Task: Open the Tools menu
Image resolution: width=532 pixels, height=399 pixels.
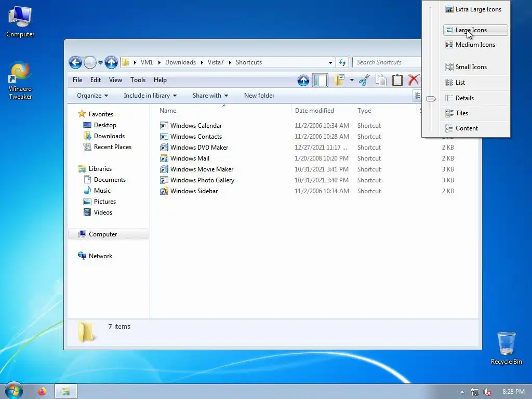Action: [x=138, y=80]
